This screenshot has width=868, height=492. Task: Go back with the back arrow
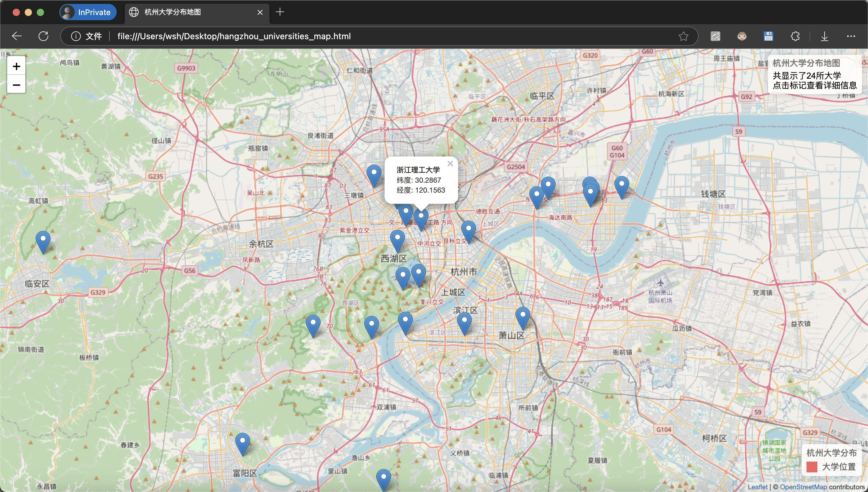[x=16, y=36]
